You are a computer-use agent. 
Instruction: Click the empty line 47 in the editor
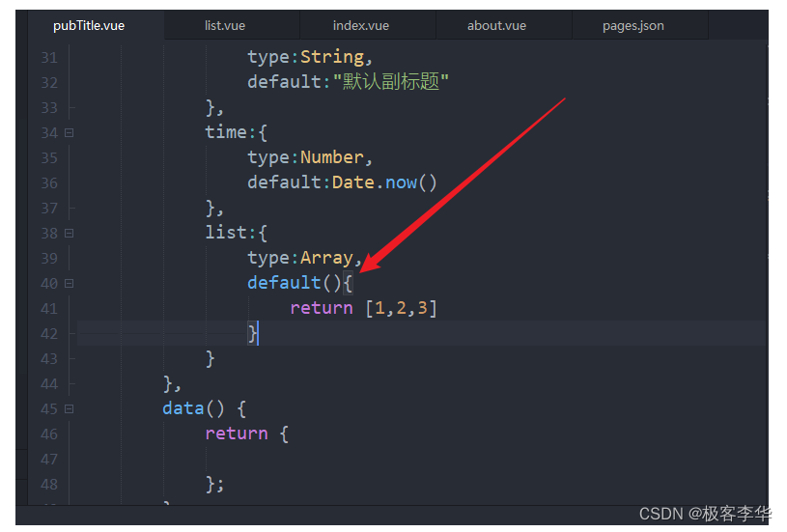click(x=422, y=460)
